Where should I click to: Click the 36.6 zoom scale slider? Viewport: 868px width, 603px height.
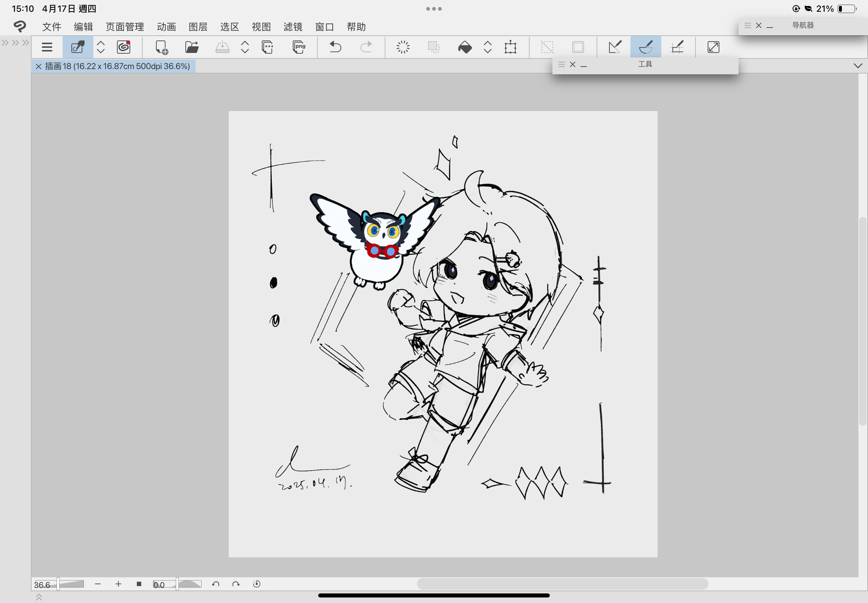coord(59,584)
